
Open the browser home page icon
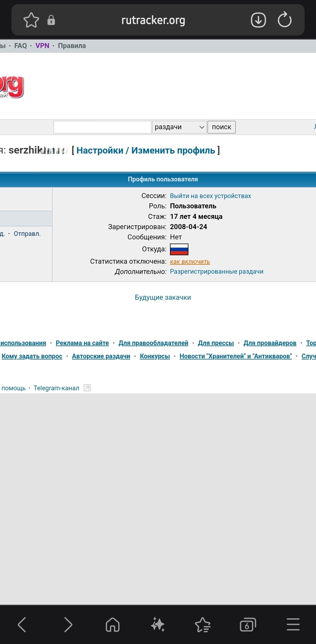(x=113, y=624)
